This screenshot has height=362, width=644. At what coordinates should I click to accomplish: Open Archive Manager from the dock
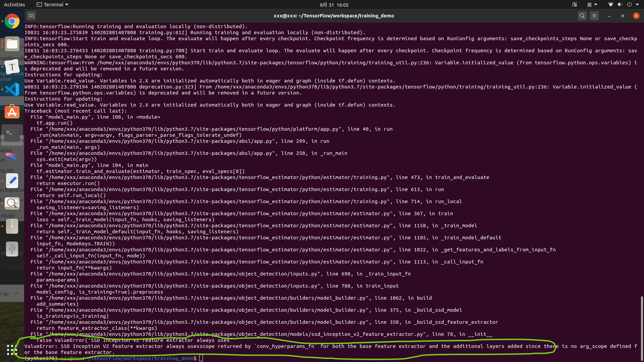pyautogui.click(x=12, y=226)
